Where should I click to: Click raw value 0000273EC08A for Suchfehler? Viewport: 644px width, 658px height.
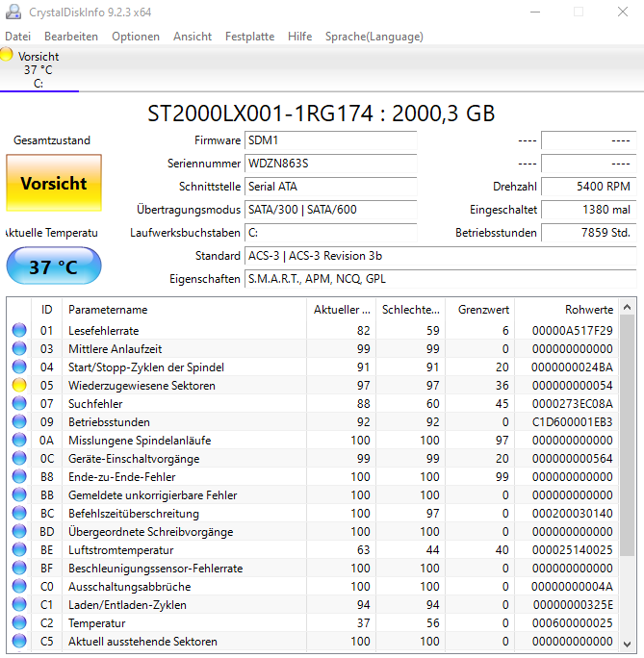pos(573,404)
